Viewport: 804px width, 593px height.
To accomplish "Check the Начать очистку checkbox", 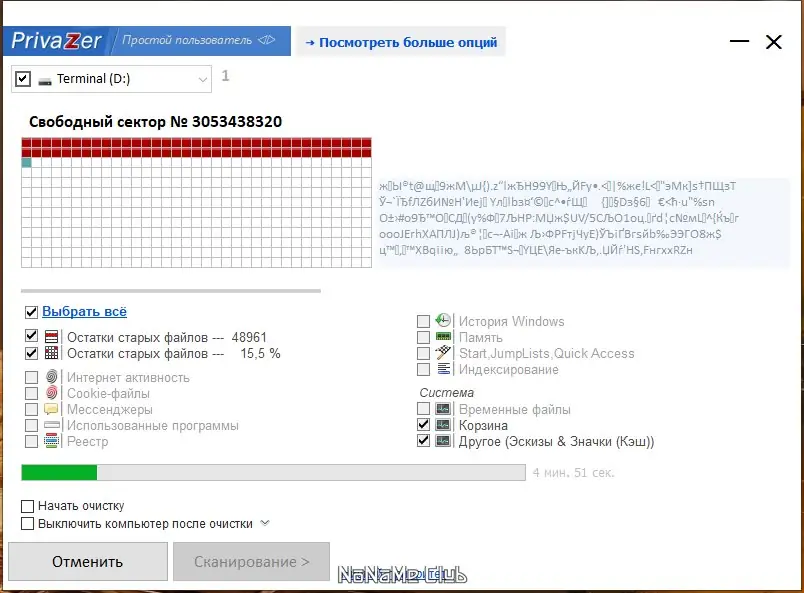I will [x=28, y=506].
